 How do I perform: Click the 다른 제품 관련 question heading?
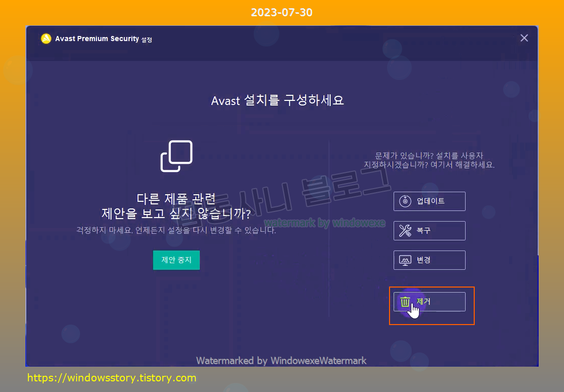click(177, 206)
